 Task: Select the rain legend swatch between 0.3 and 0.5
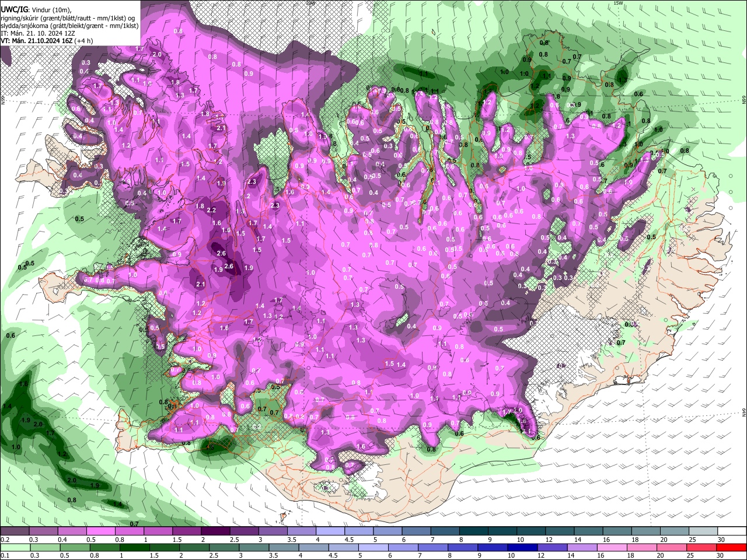(45, 548)
